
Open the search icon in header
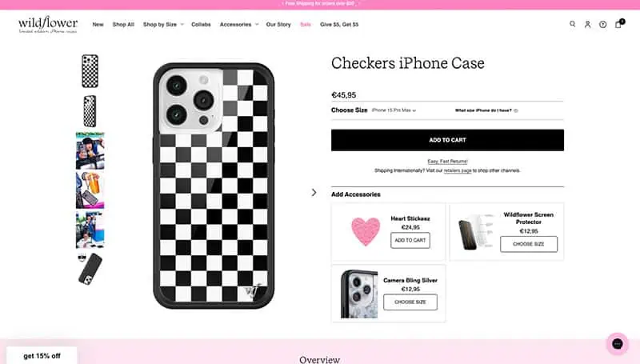573,24
